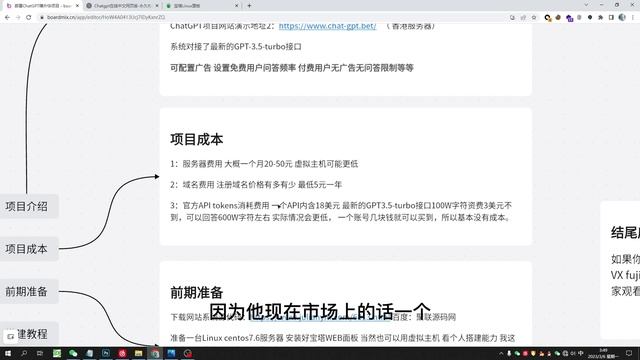The image size is (640, 360).
Task: Open WeChat from the taskbar
Action: pyautogui.click(x=73, y=353)
